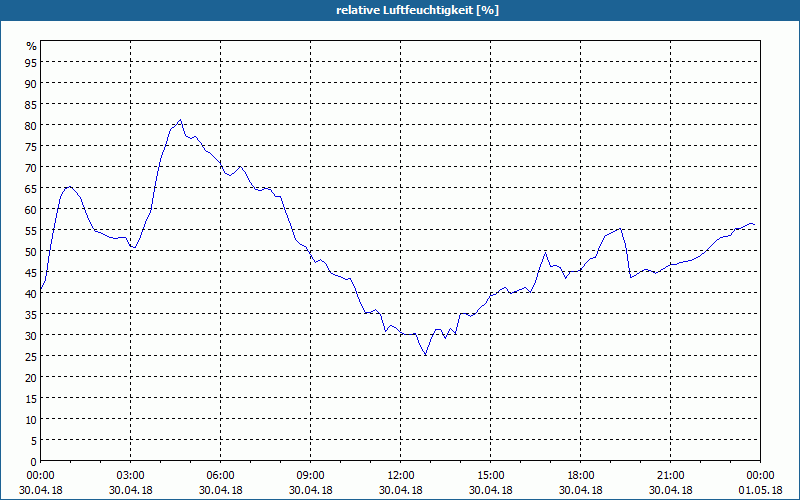Click the humidity curve minimum near 25%

(x=426, y=355)
